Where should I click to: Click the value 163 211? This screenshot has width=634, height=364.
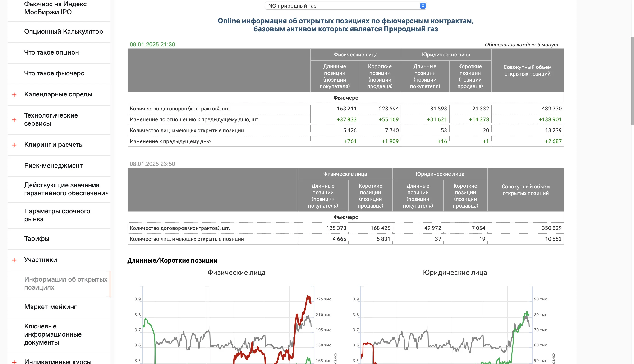[346, 109]
